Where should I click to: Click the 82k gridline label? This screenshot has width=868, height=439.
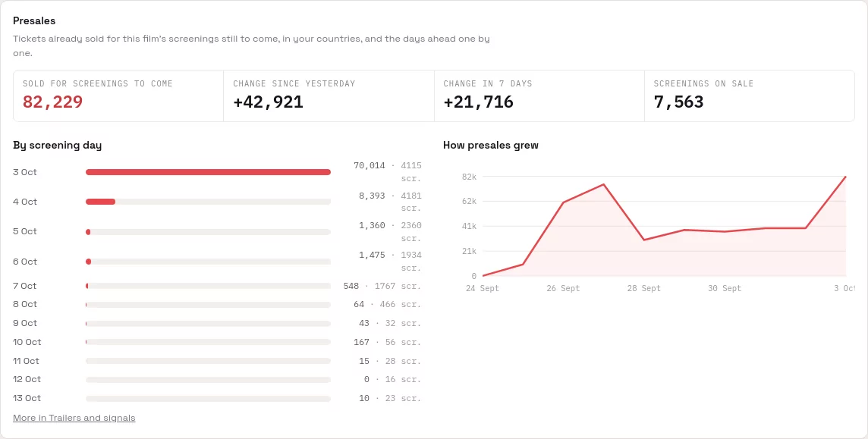[470, 177]
